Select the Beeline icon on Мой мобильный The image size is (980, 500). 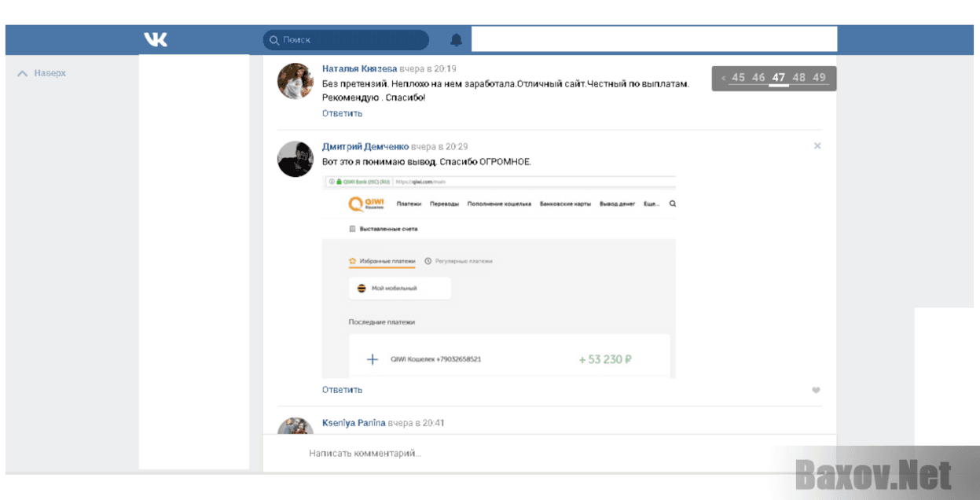point(361,288)
